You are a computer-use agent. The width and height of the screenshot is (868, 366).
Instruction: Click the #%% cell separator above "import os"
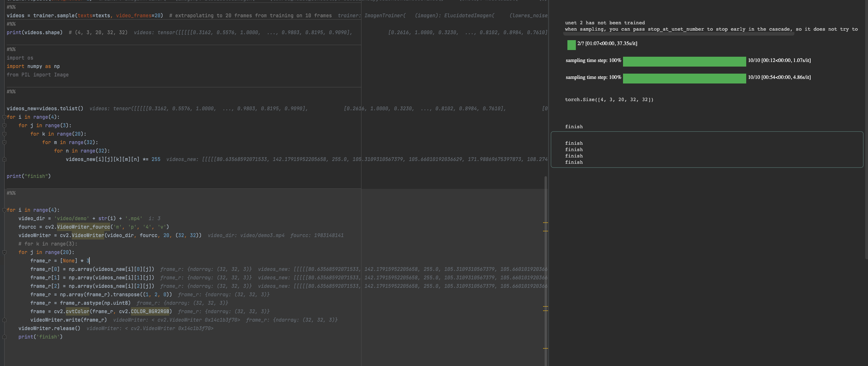(11, 49)
